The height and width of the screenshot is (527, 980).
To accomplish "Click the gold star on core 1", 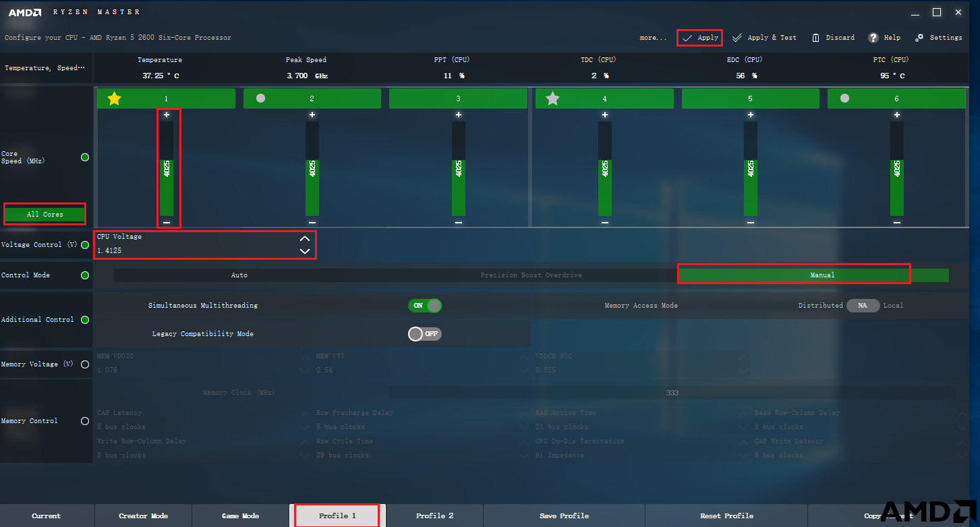I will [114, 99].
